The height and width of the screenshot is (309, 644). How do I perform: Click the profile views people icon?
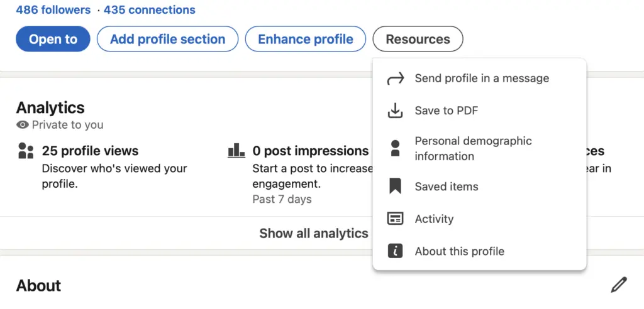point(26,151)
